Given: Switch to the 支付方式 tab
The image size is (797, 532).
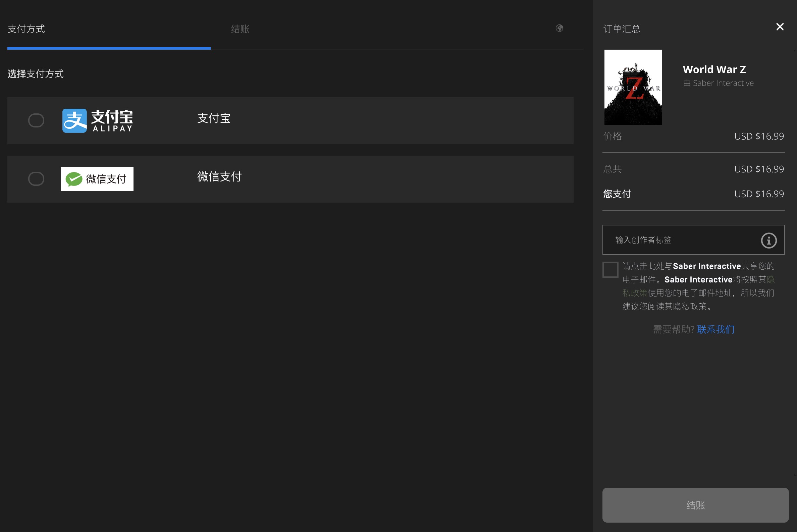Looking at the screenshot, I should pos(26,29).
